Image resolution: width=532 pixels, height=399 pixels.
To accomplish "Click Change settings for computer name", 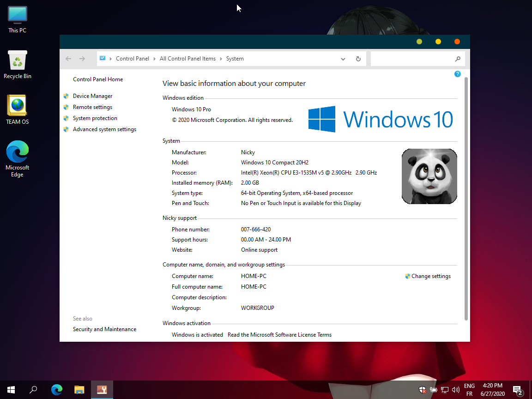I will coord(431,276).
